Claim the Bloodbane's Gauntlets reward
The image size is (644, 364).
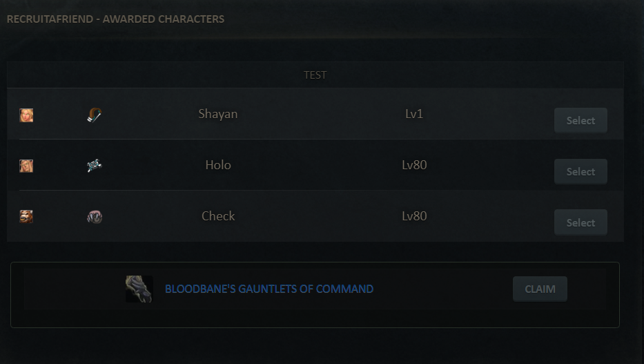click(x=540, y=289)
